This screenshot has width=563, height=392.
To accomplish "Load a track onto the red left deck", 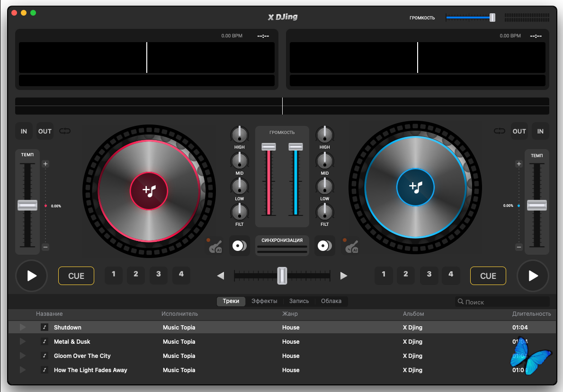I will (x=149, y=191).
